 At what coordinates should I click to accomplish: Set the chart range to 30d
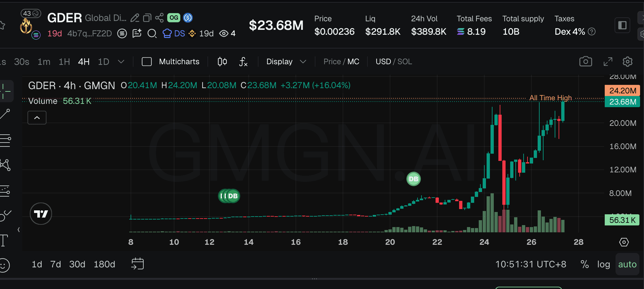tap(77, 264)
